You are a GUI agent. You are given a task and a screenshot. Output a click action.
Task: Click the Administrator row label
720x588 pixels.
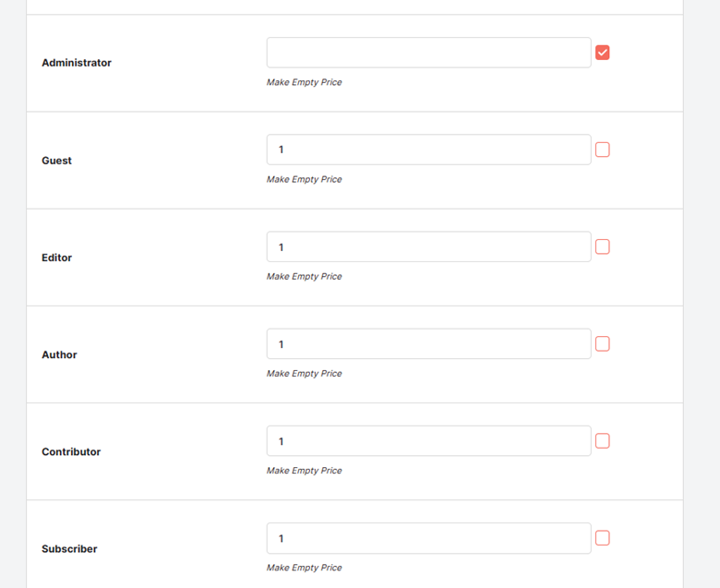point(77,63)
